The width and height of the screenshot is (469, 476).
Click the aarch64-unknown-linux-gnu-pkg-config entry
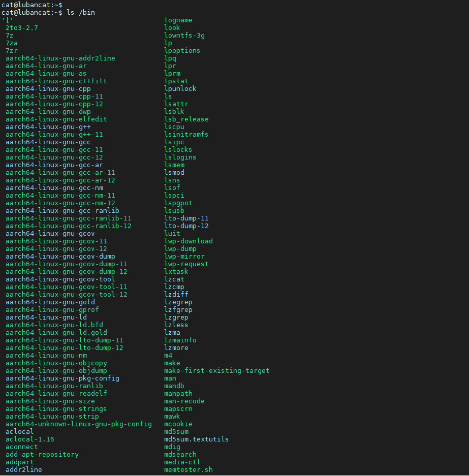79,424
